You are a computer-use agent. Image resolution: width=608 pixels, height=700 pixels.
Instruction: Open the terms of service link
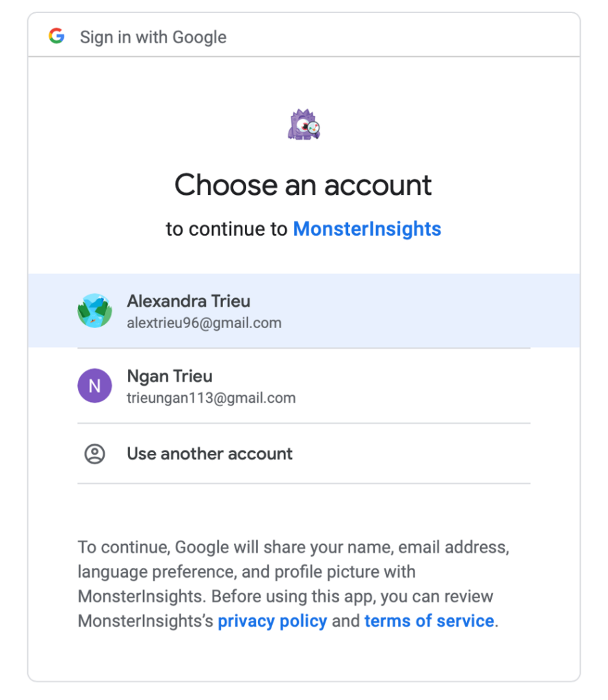[x=429, y=621]
